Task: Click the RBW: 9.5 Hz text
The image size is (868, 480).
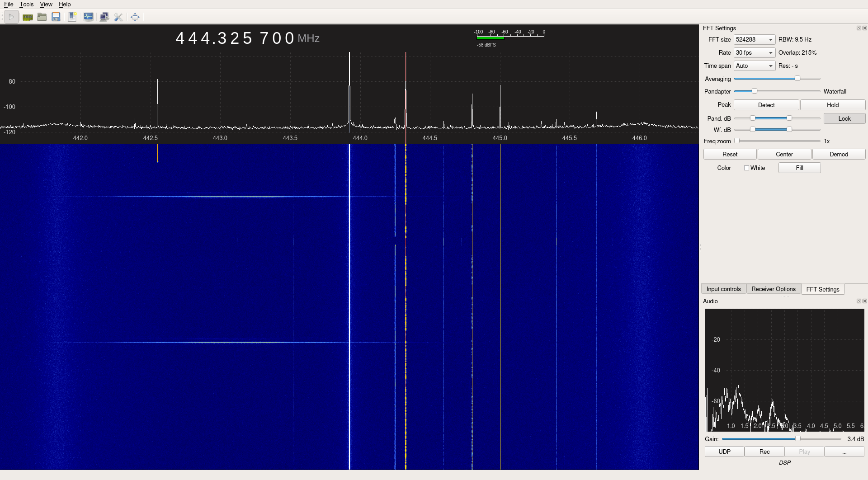Action: 795,40
